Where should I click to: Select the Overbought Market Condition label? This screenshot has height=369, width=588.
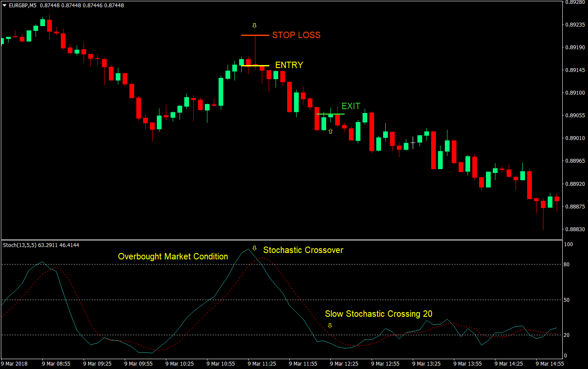(173, 256)
